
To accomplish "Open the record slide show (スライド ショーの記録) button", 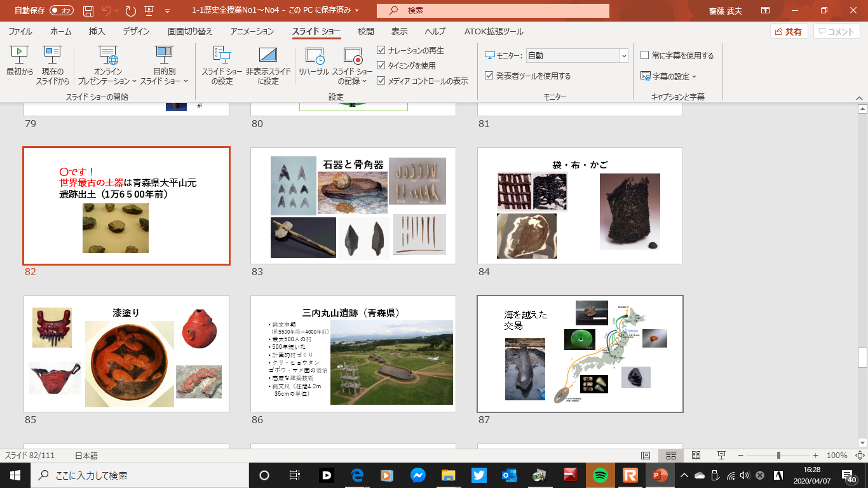I will 352,65.
